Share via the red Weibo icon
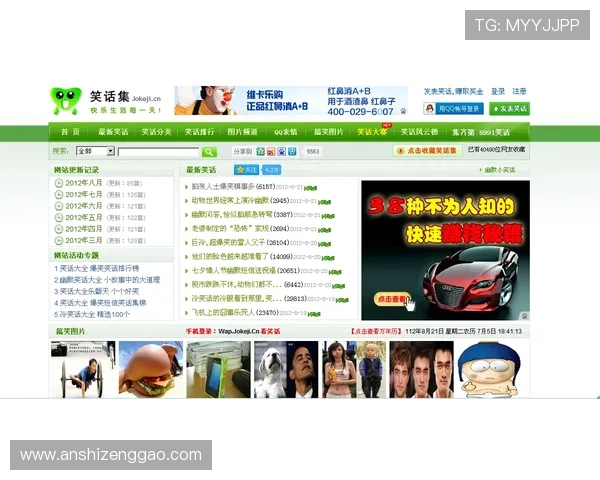 271,152
